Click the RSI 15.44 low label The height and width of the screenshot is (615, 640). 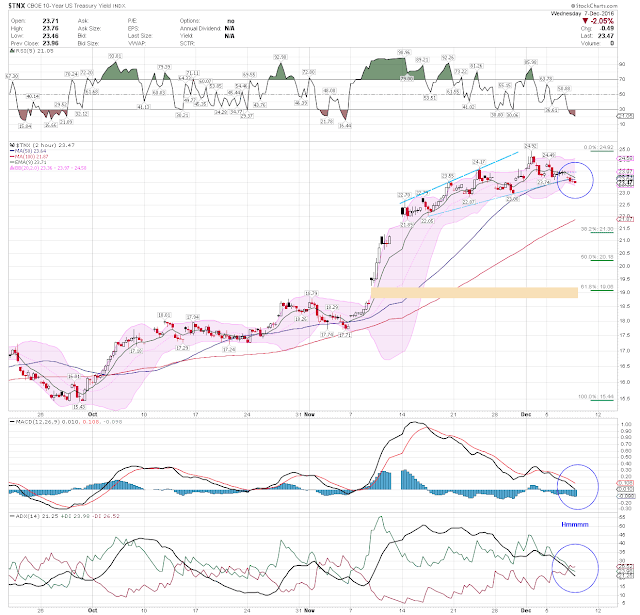tap(345, 126)
